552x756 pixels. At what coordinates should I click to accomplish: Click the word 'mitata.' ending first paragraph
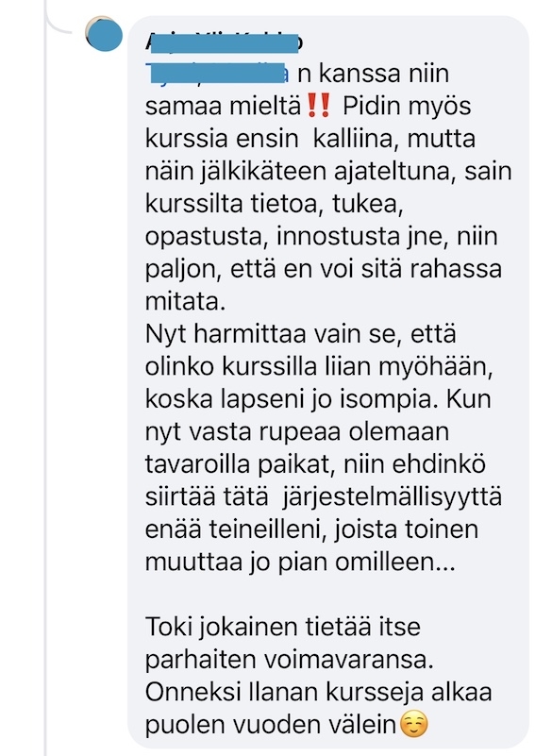pos(186,302)
